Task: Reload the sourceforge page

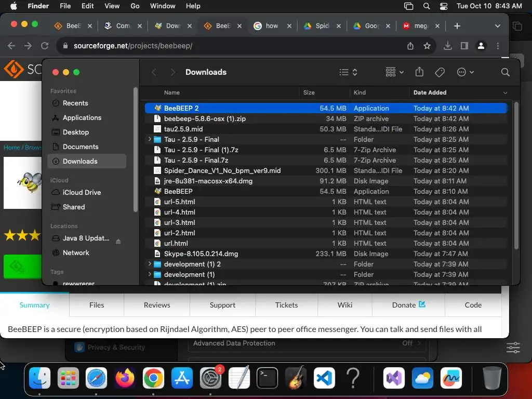Action: pyautogui.click(x=45, y=46)
